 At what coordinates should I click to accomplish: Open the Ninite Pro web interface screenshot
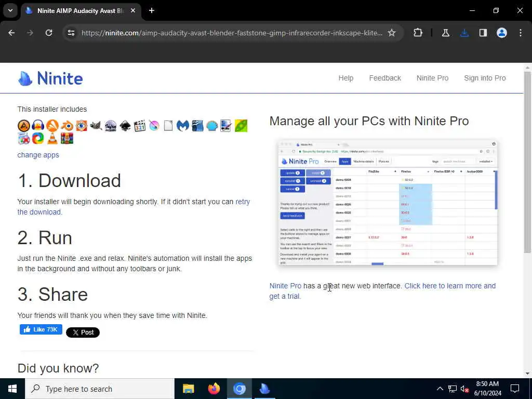(x=388, y=202)
